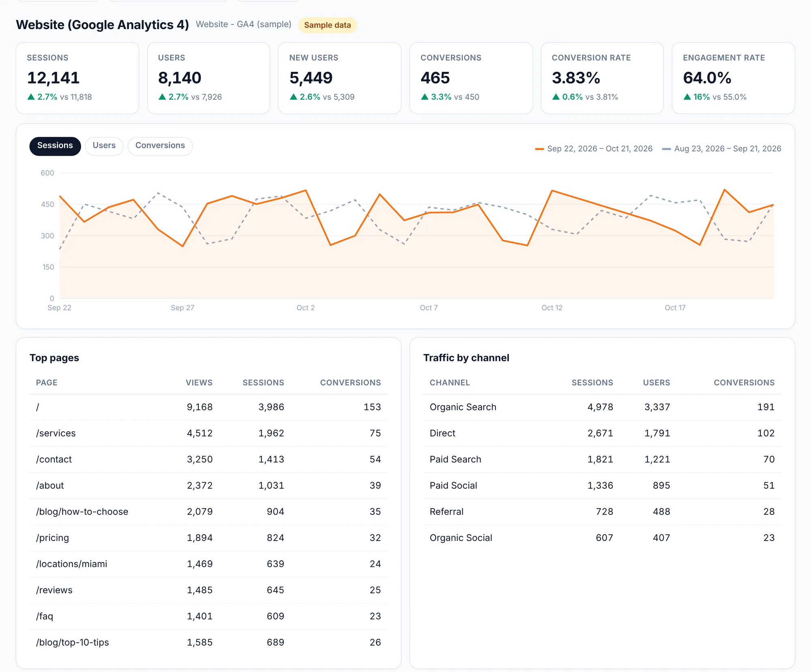Click the 1,962 sessions cell for /services
This screenshot has width=811, height=672.
271,433
